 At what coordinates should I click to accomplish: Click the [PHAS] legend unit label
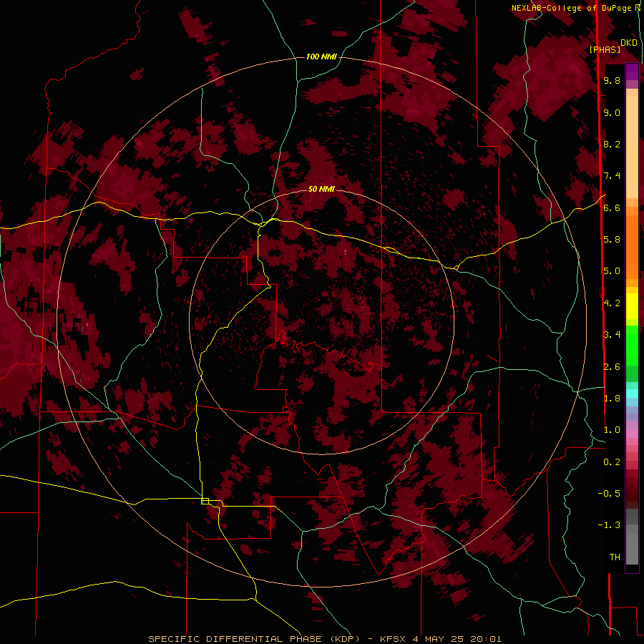click(x=605, y=49)
